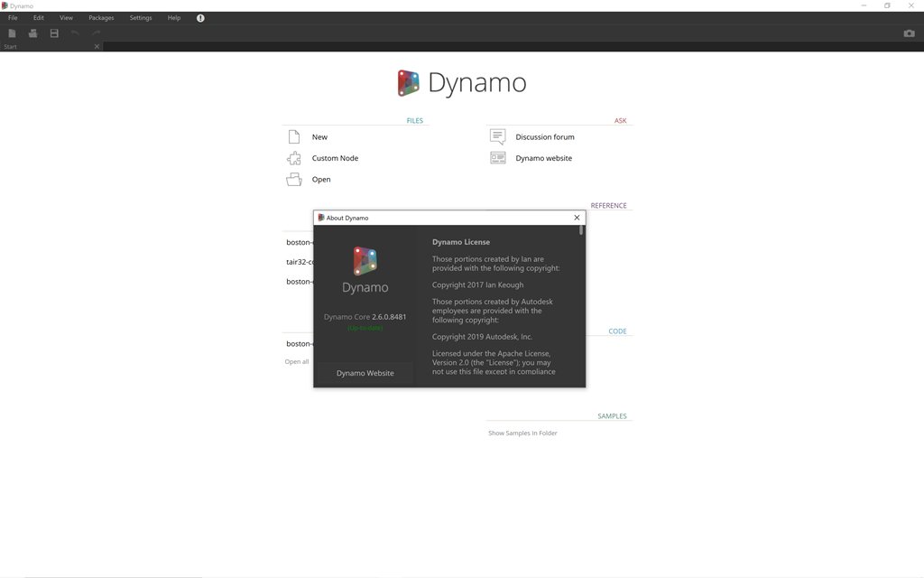Click the notification exclamation icon in menu bar
The height and width of the screenshot is (578, 924).
200,18
